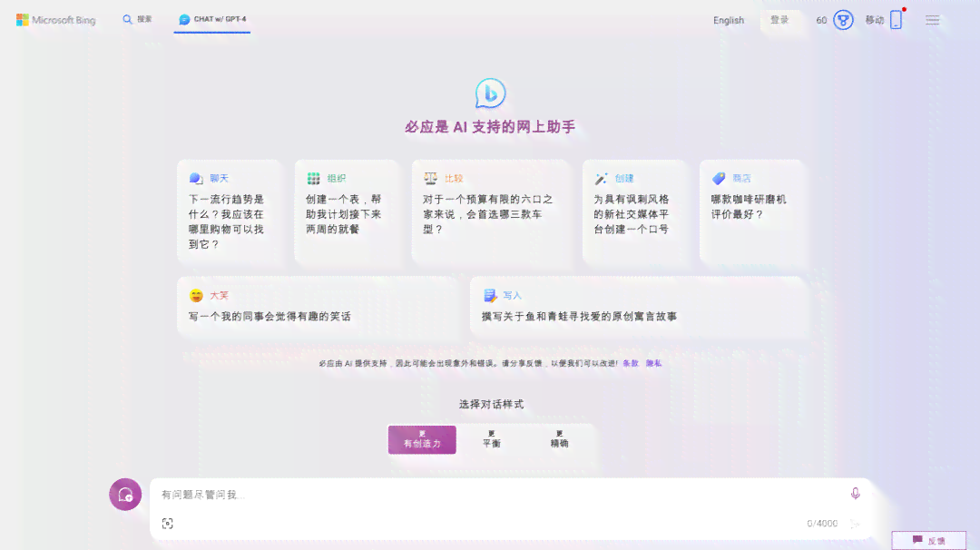Image resolution: width=980 pixels, height=550 pixels.
Task: Focus the 有问题尽管问我 chat input field
Action: (x=500, y=495)
